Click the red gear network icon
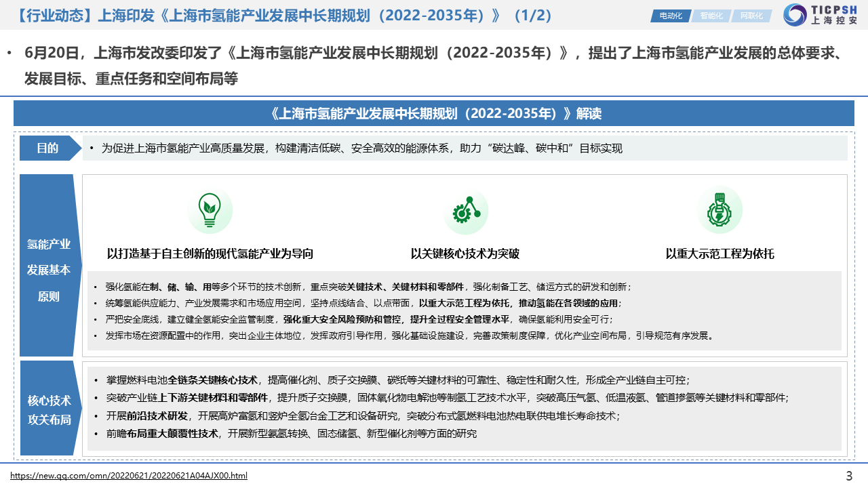Image resolution: width=868 pixels, height=488 pixels. (465, 212)
